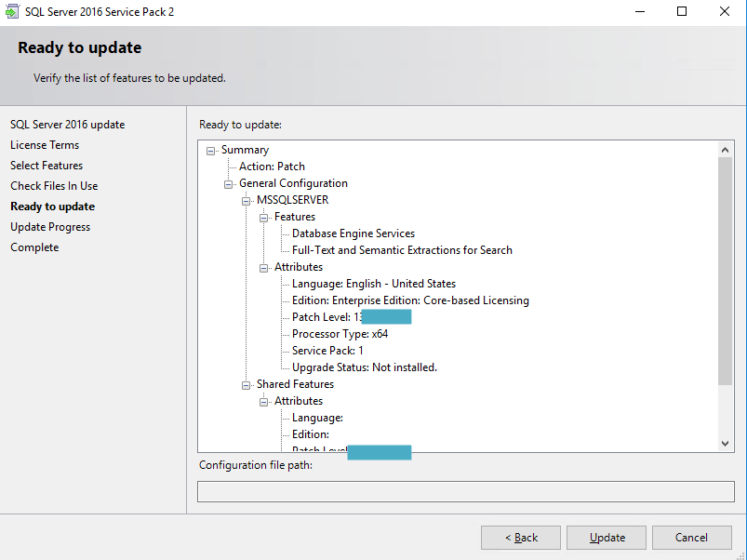Select the Action: Patch row
Image resolution: width=747 pixels, height=560 pixels.
[x=272, y=167]
